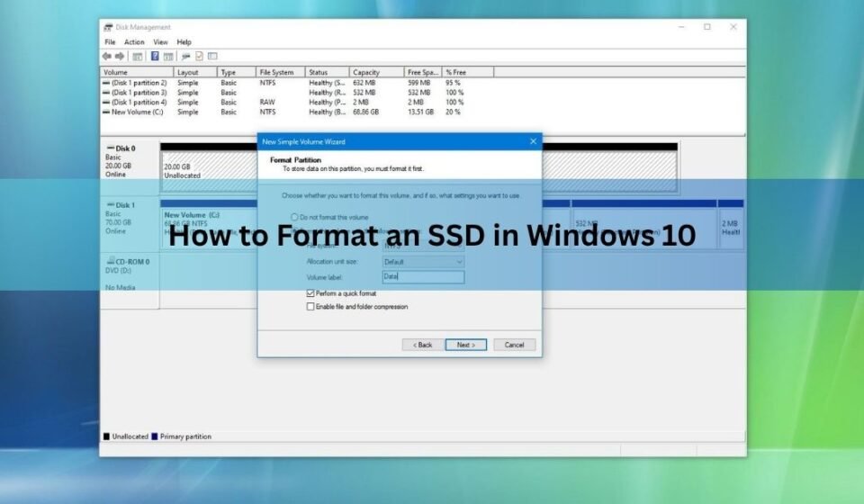Screen dimensions: 864x504
Task: Sort by the Free Space column header
Action: tap(423, 72)
